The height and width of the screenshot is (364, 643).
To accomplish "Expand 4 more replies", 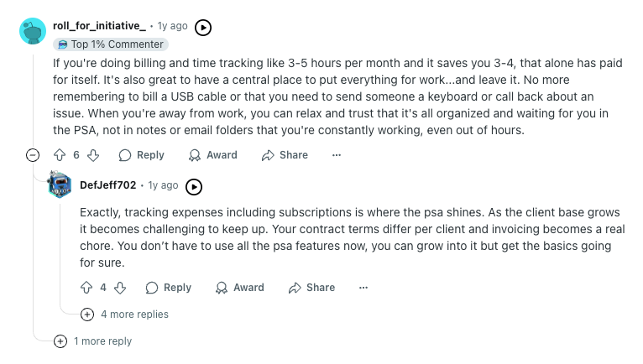I will [125, 314].
